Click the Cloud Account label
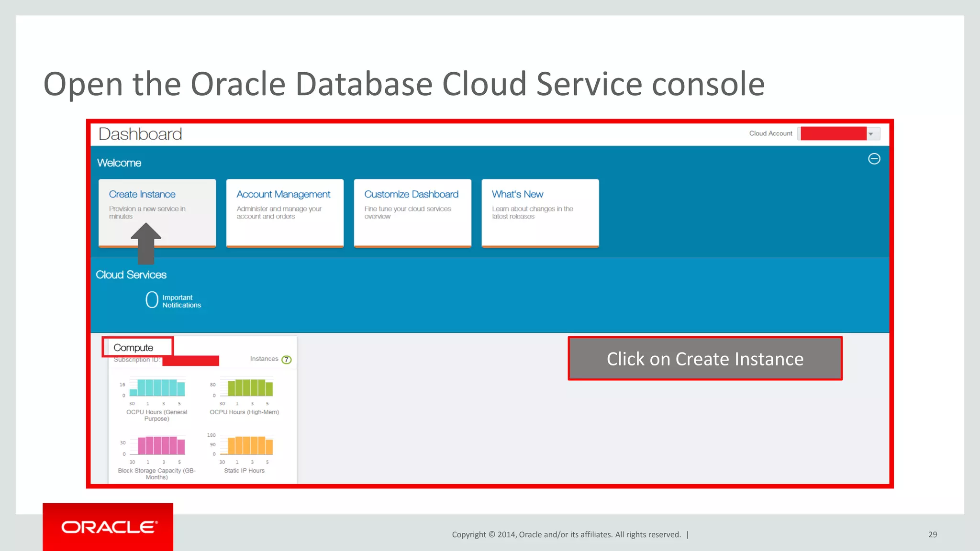The height and width of the screenshot is (551, 980). pos(770,133)
